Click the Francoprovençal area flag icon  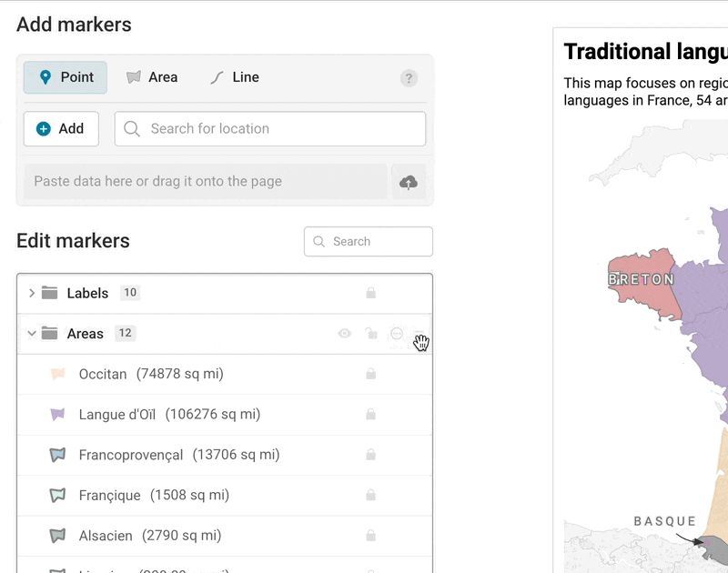[57, 455]
